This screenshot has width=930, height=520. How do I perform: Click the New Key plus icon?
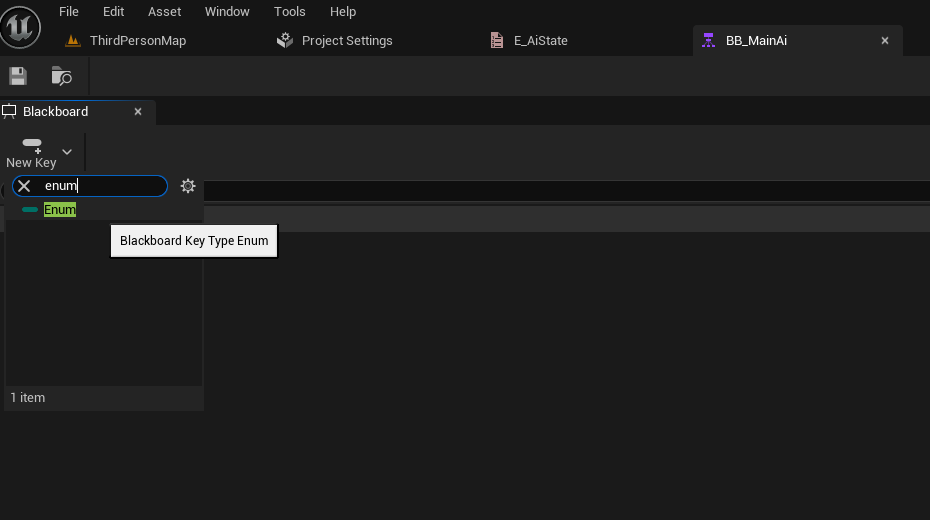(32, 145)
